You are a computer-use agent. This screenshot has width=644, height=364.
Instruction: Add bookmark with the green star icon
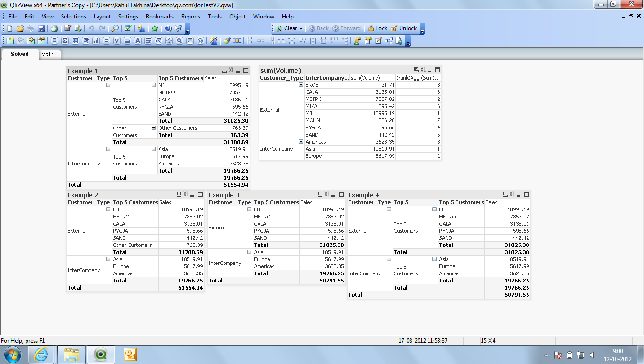tap(155, 28)
